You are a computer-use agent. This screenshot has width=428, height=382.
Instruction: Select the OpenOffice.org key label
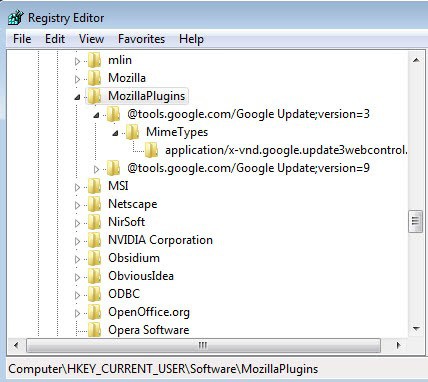[x=149, y=312]
